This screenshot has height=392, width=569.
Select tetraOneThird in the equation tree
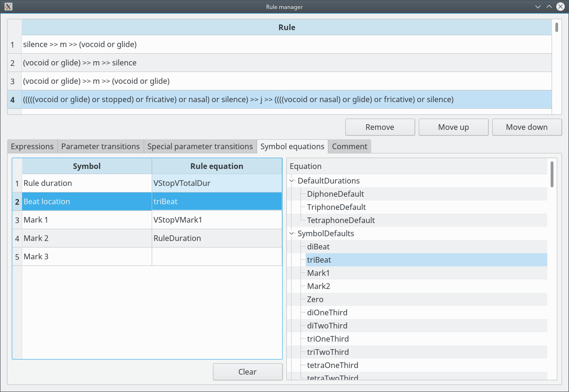333,365
